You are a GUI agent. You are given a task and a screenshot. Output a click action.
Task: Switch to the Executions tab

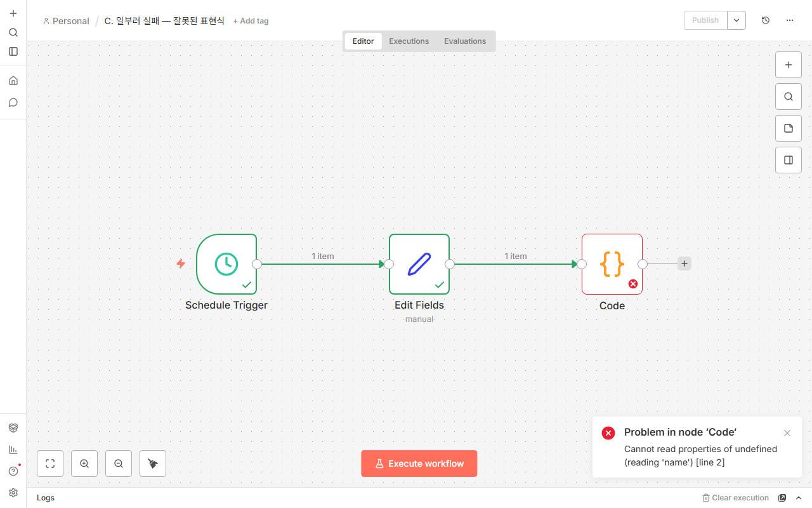pos(409,41)
